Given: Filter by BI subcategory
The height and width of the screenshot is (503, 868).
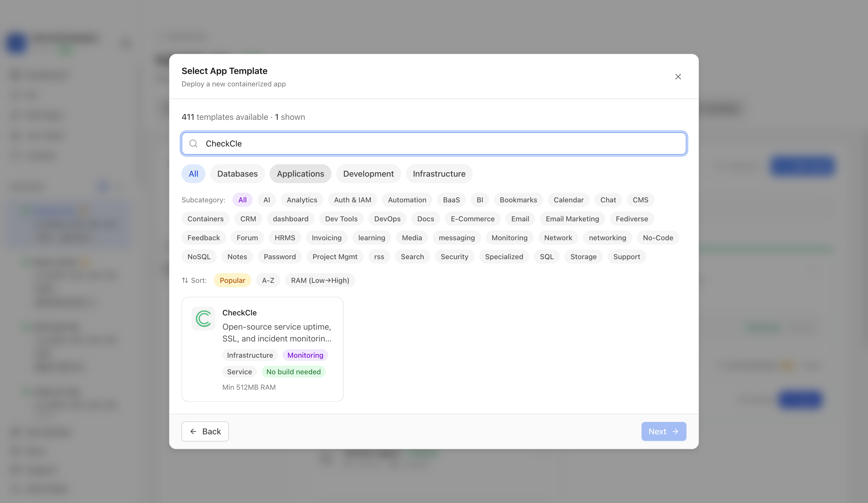Looking at the screenshot, I should coord(480,200).
